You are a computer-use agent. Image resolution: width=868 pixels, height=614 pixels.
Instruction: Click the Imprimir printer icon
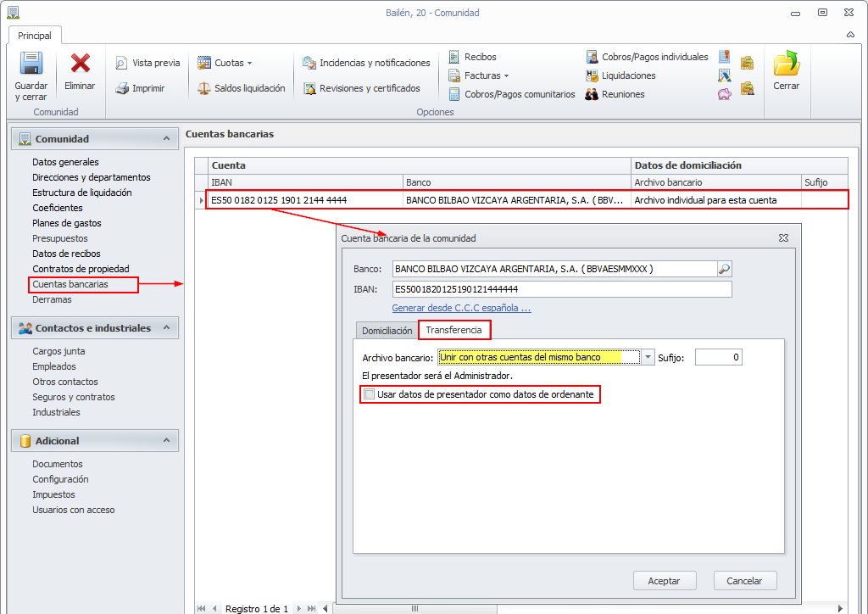122,88
